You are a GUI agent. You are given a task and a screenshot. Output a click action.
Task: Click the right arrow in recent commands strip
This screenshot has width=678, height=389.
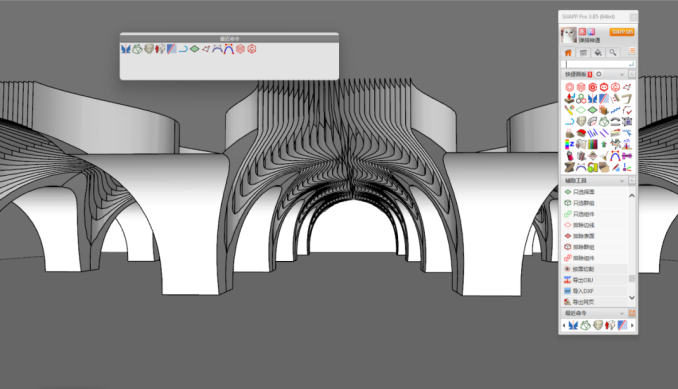coord(632,325)
